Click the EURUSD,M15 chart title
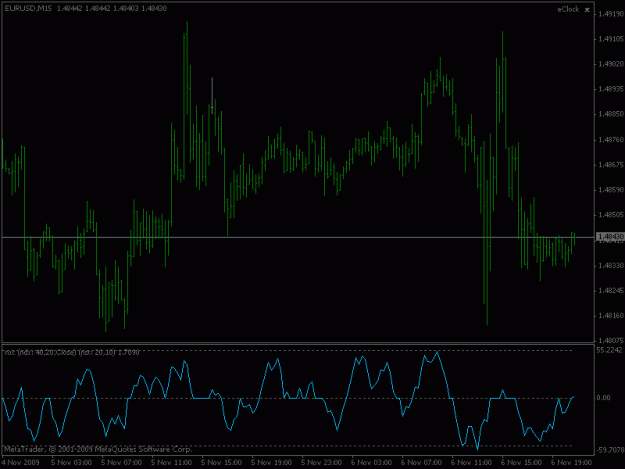 click(28, 8)
